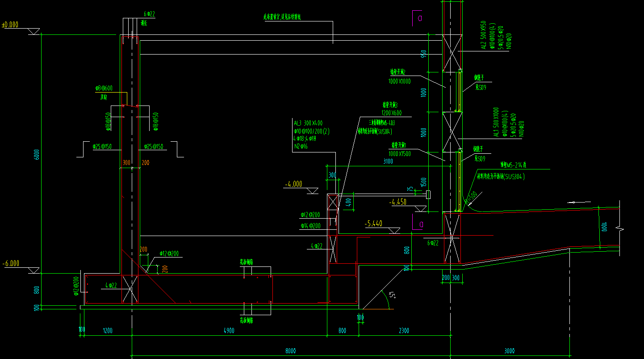Select the Φ10@100/200(2) stirrup text
The image size is (644, 359).
[311, 131]
